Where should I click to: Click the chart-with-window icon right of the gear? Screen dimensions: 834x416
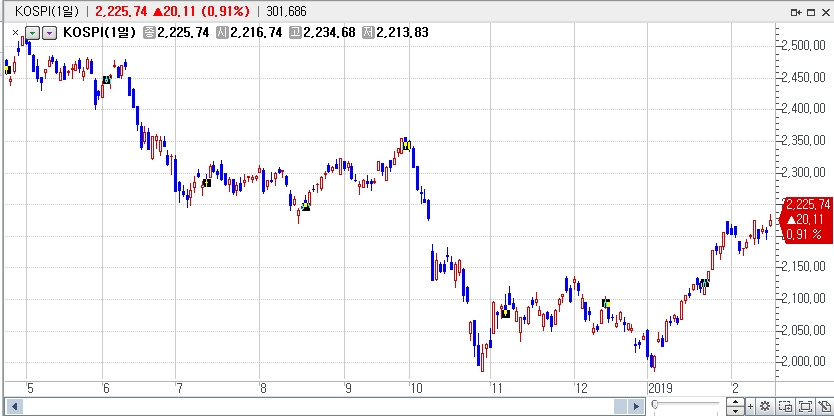785,406
